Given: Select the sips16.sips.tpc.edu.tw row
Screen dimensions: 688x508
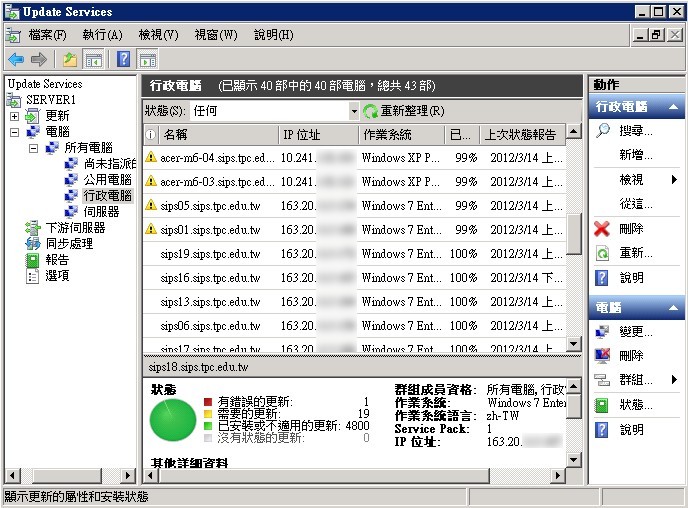Looking at the screenshot, I should (x=354, y=278).
